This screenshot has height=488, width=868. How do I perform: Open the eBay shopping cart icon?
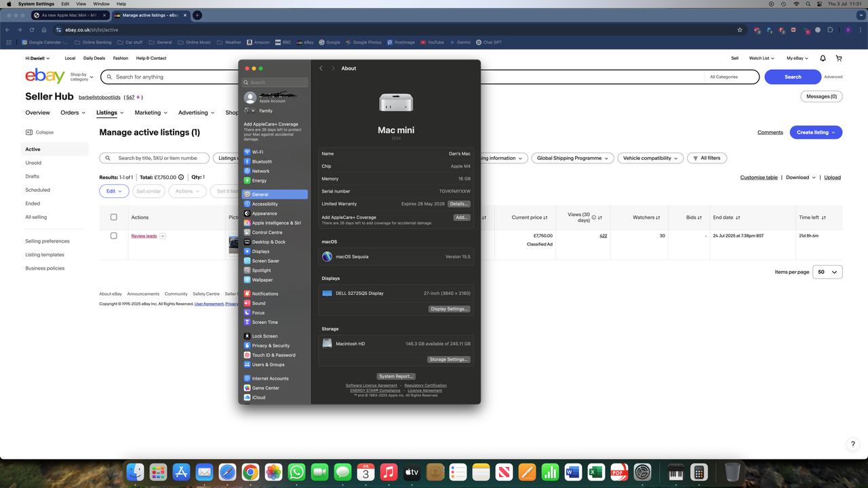coord(840,58)
